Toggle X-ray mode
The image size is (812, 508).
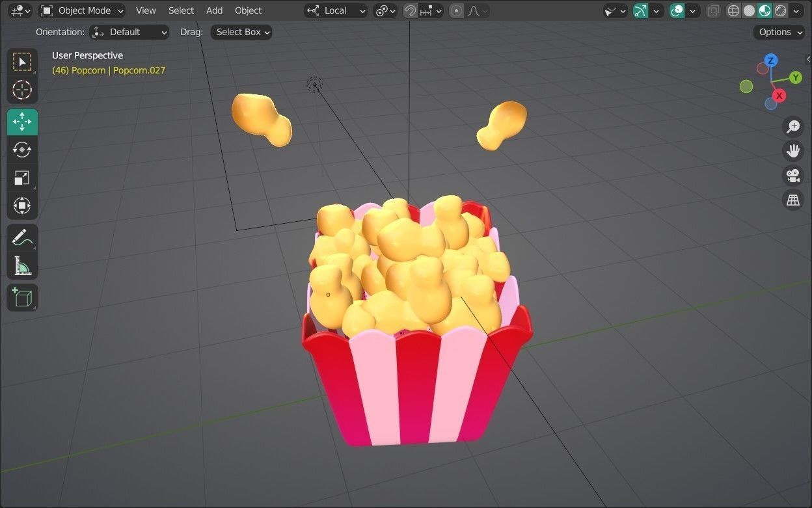click(x=713, y=10)
